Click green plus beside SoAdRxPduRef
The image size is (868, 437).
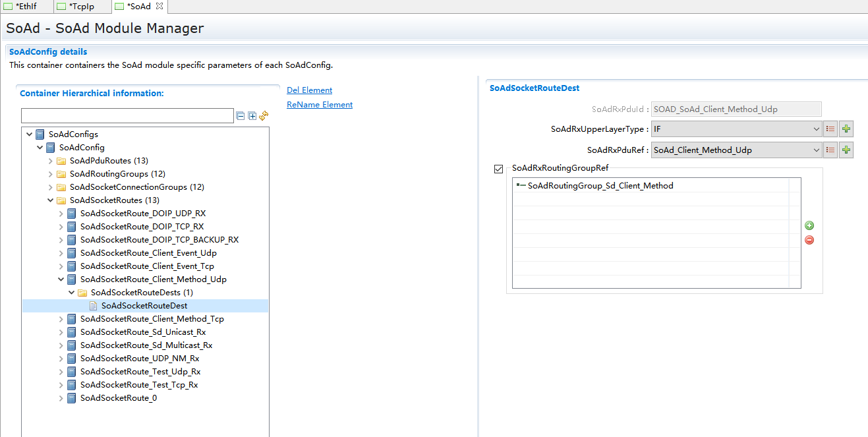[846, 150]
